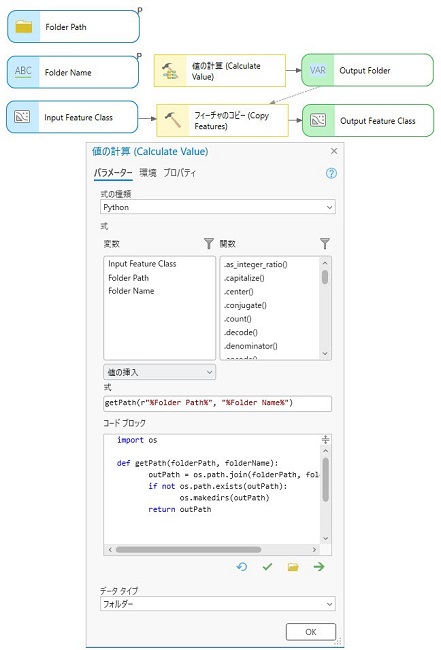Click the OK button
Screen dimensions: 441x650
point(311,632)
